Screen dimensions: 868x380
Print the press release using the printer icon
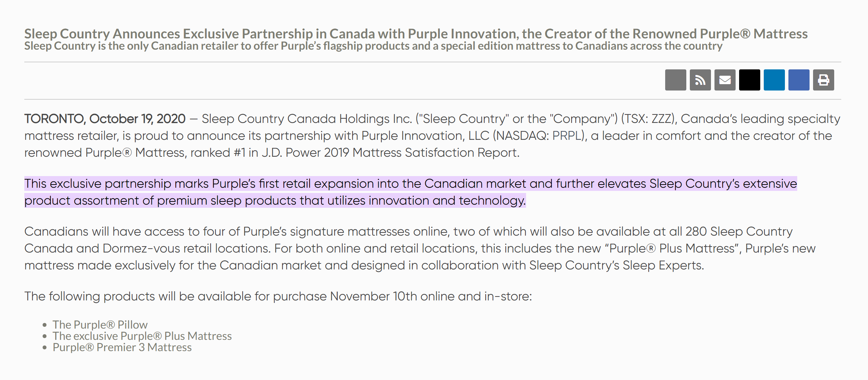pos(823,80)
